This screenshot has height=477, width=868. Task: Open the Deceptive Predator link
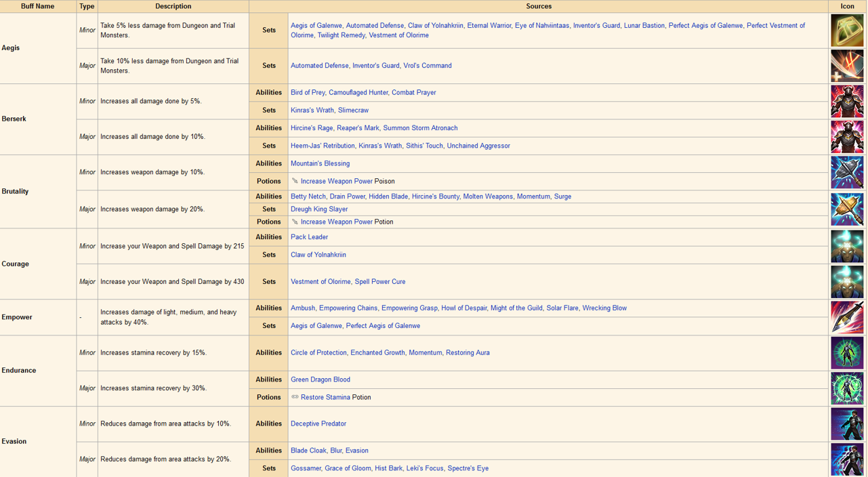(x=318, y=423)
